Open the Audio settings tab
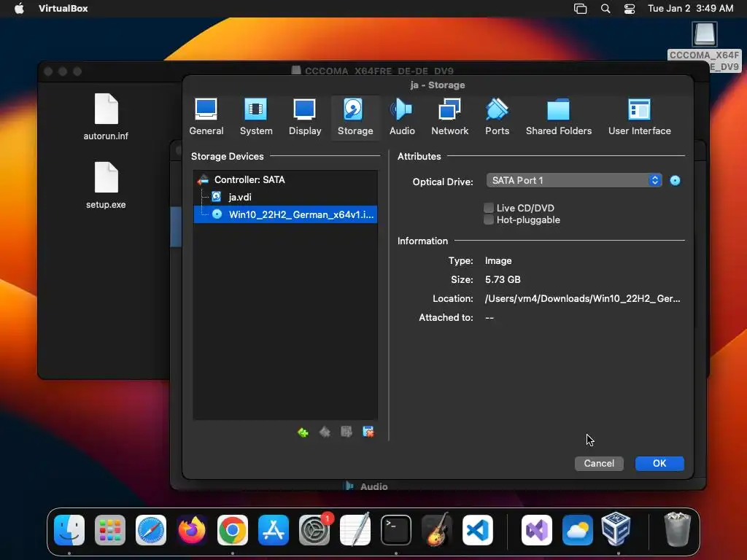 click(402, 117)
